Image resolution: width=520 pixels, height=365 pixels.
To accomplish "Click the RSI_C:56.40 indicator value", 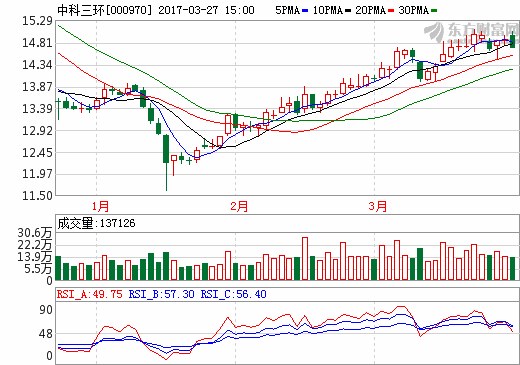I will 234,294.
